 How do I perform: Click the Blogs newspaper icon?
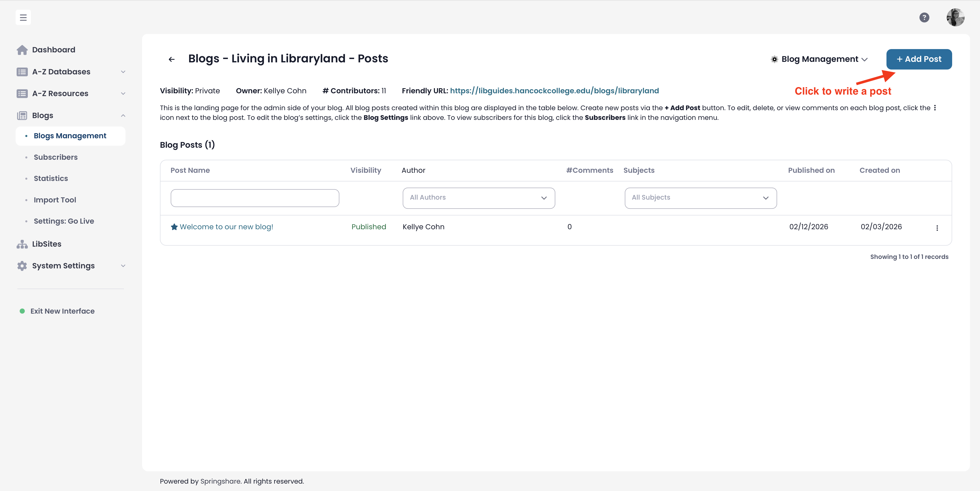[x=22, y=116]
